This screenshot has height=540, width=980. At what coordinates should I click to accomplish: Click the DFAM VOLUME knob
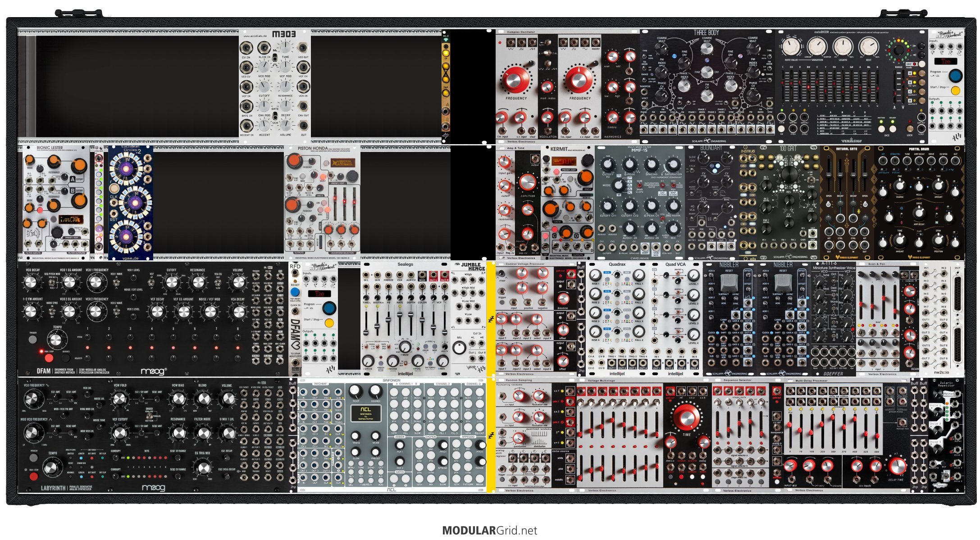(x=237, y=282)
